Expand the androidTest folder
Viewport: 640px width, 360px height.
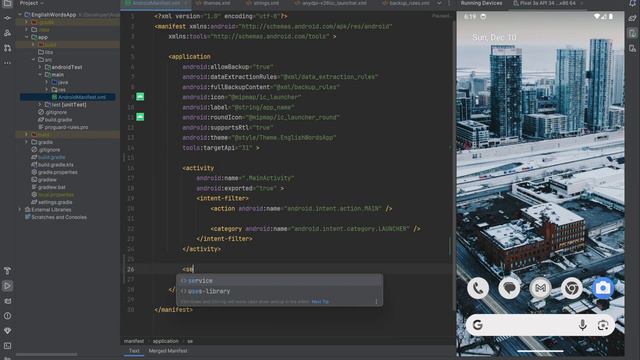click(40, 67)
